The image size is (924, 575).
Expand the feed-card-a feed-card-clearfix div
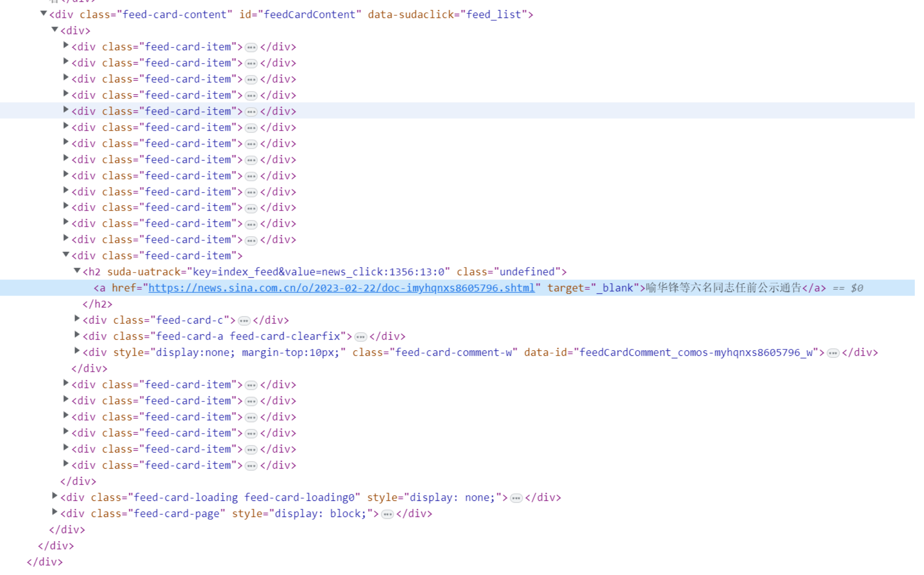(77, 335)
